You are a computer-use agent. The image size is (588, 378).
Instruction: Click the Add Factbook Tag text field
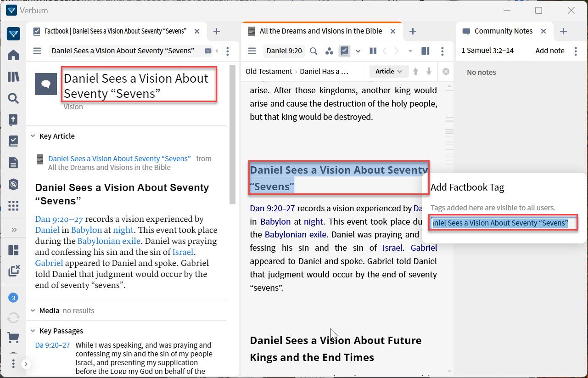click(503, 223)
